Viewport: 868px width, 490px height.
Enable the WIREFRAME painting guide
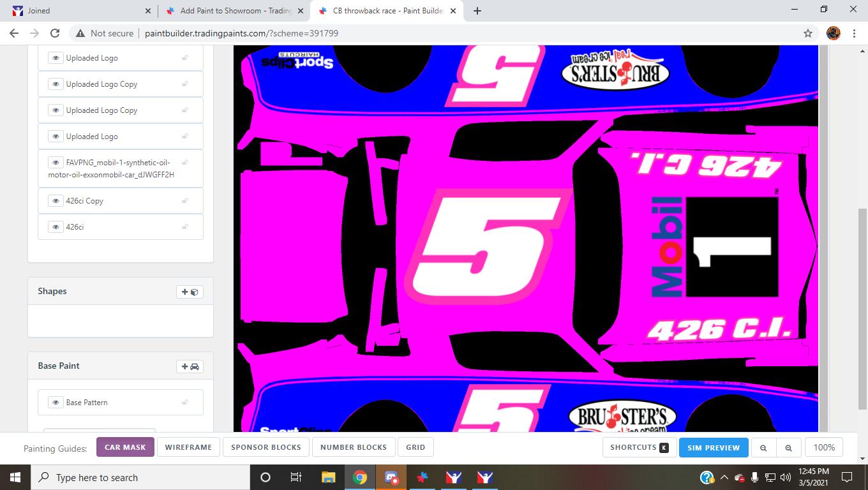click(x=188, y=447)
